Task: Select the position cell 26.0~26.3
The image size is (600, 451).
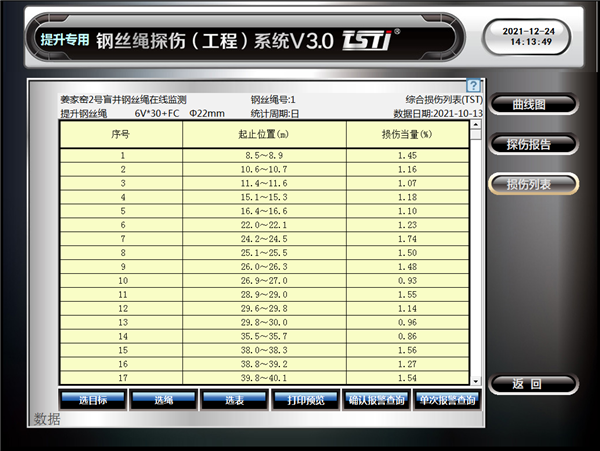Action: coord(264,267)
